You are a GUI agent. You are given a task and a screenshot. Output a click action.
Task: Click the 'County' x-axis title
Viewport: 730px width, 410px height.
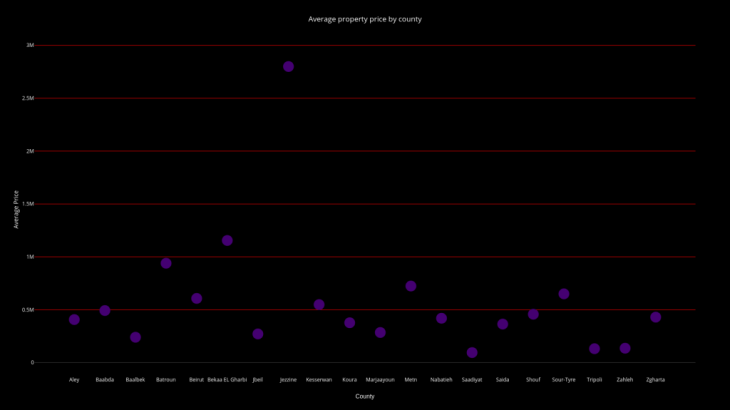[365, 396]
